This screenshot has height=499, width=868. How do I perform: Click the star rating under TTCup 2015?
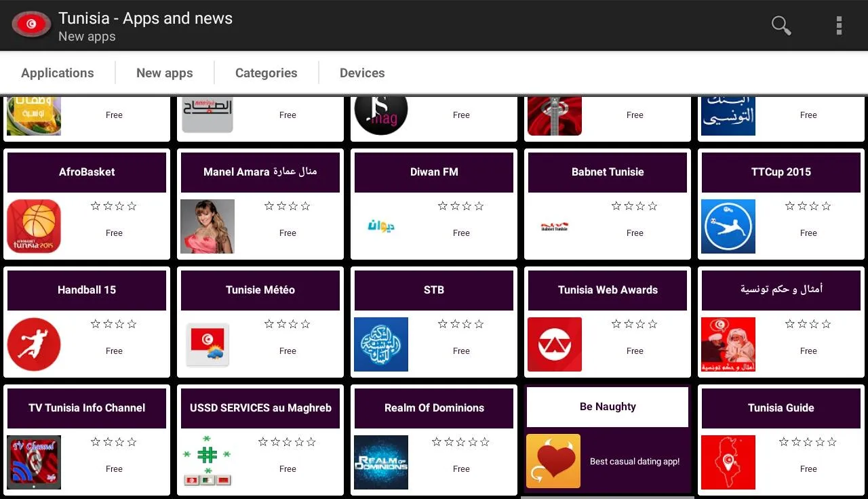pyautogui.click(x=808, y=206)
